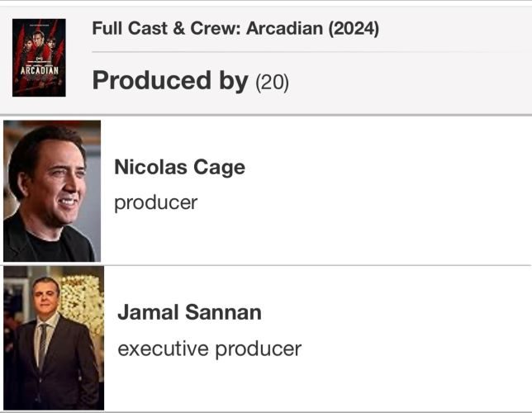Click the Nicolas Cage name link
This screenshot has height=413, width=532.
click(179, 168)
